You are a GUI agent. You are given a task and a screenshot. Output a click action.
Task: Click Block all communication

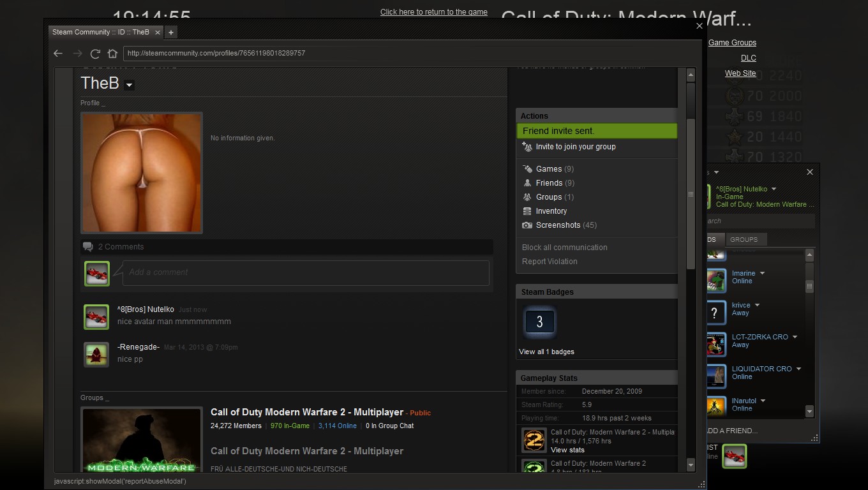click(565, 248)
